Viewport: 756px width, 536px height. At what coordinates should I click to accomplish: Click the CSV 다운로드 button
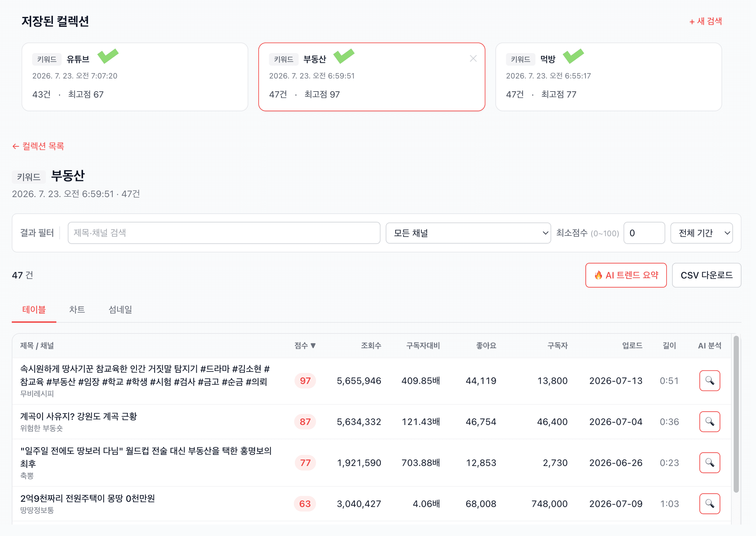click(x=706, y=275)
